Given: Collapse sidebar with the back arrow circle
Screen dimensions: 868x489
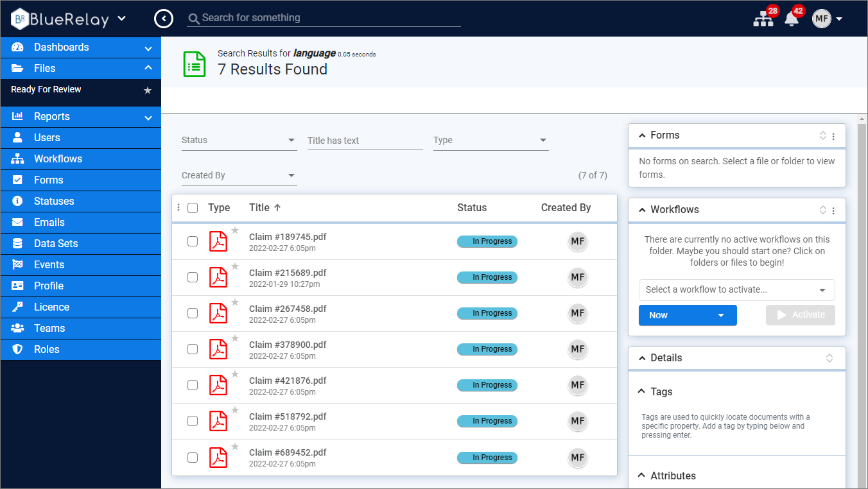Looking at the screenshot, I should coord(164,19).
